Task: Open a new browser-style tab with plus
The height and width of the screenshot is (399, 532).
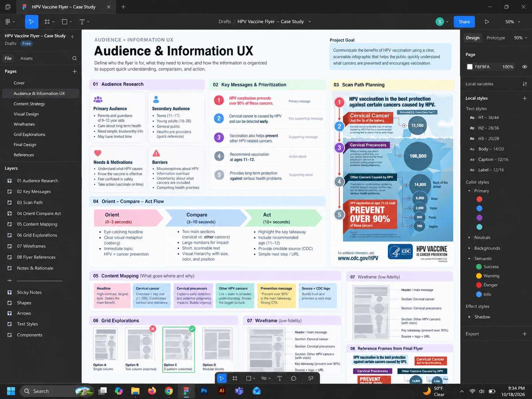Action: coord(123,7)
